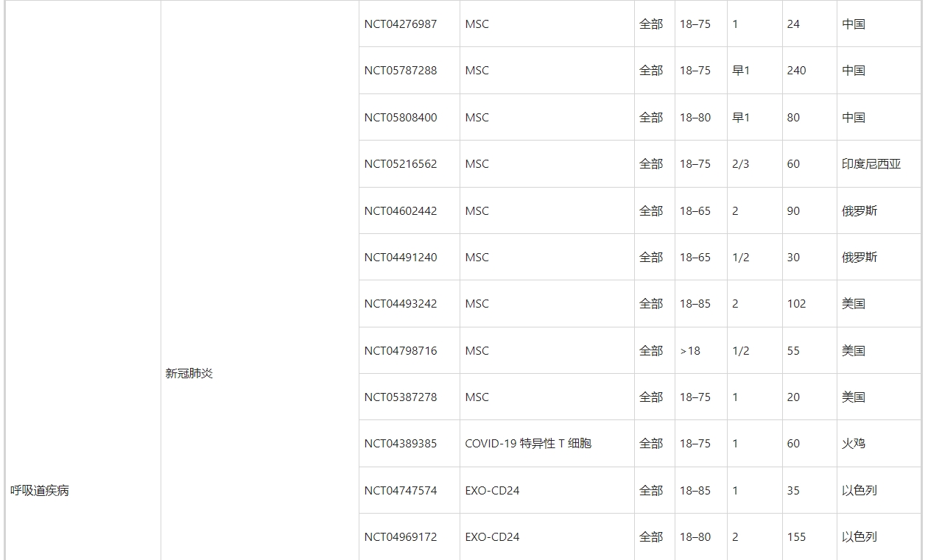Choose trial number NCT04493242

coord(400,304)
